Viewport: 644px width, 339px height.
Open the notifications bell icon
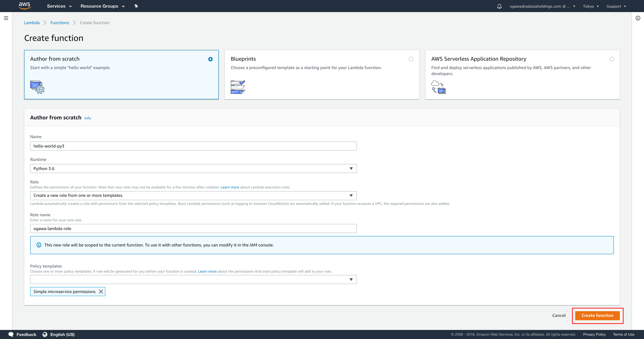point(499,6)
